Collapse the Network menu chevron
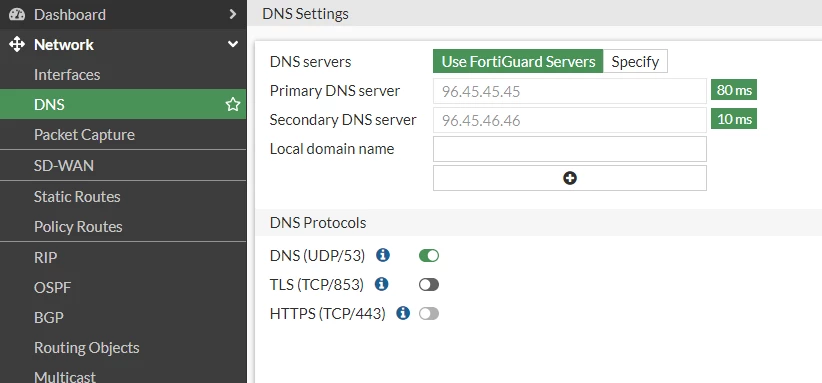The width and height of the screenshot is (822, 383). click(x=233, y=45)
